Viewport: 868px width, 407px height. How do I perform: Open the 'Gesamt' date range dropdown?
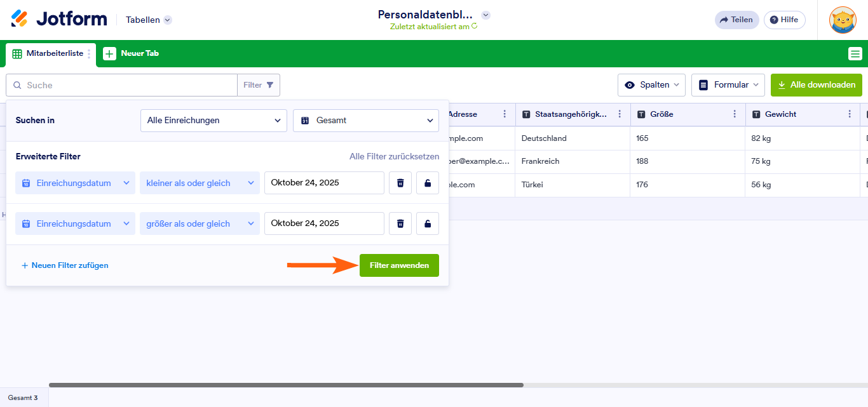click(366, 121)
